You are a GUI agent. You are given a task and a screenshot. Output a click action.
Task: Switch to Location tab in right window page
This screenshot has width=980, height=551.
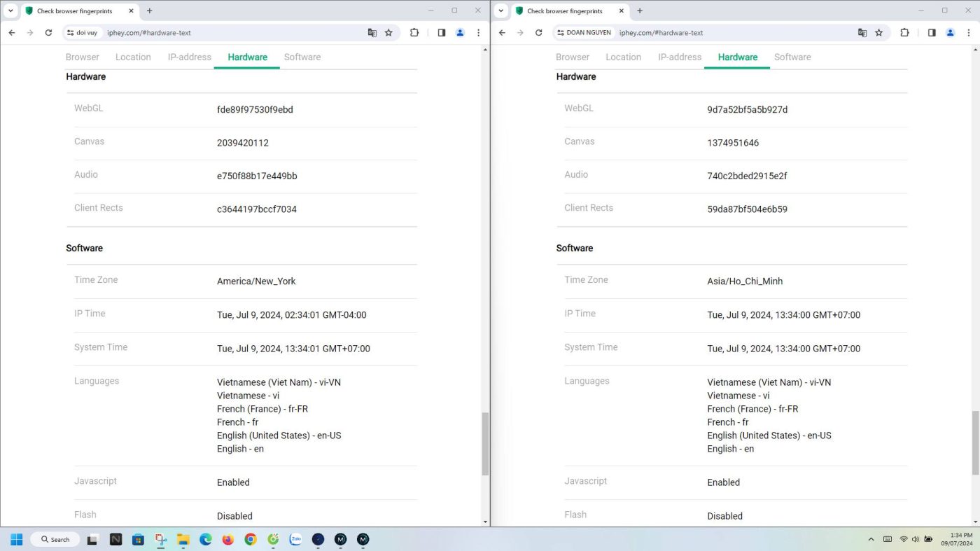[x=623, y=57]
